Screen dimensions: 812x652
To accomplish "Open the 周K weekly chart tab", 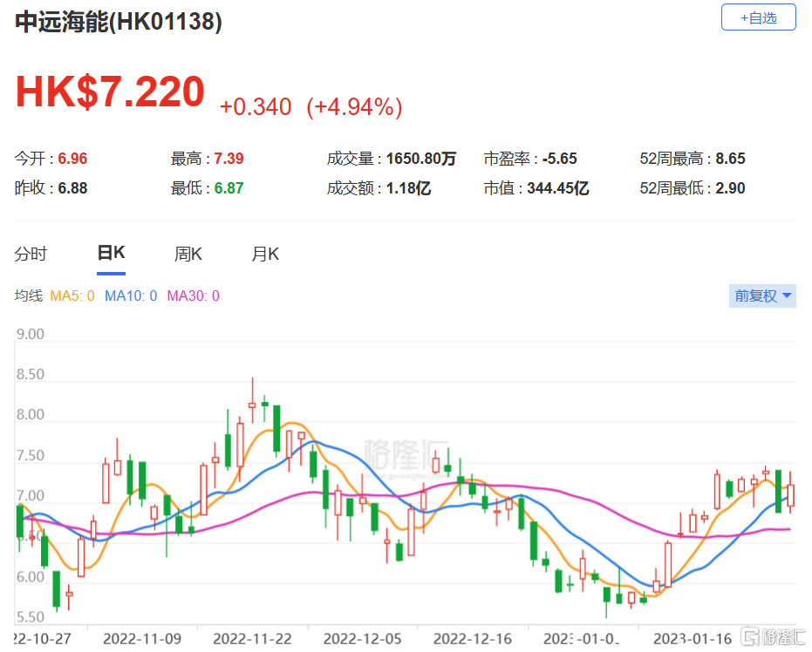I will pyautogui.click(x=188, y=254).
